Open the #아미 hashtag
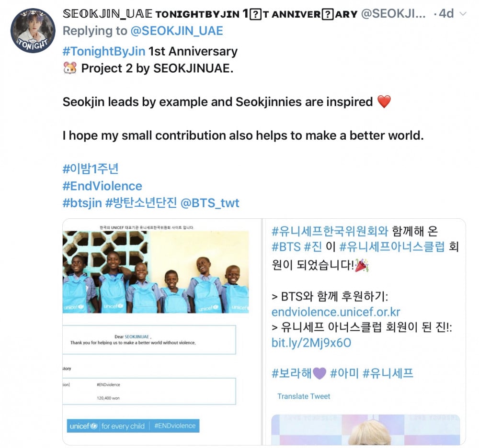Image resolution: width=479 pixels, height=448 pixels. pyautogui.click(x=344, y=373)
